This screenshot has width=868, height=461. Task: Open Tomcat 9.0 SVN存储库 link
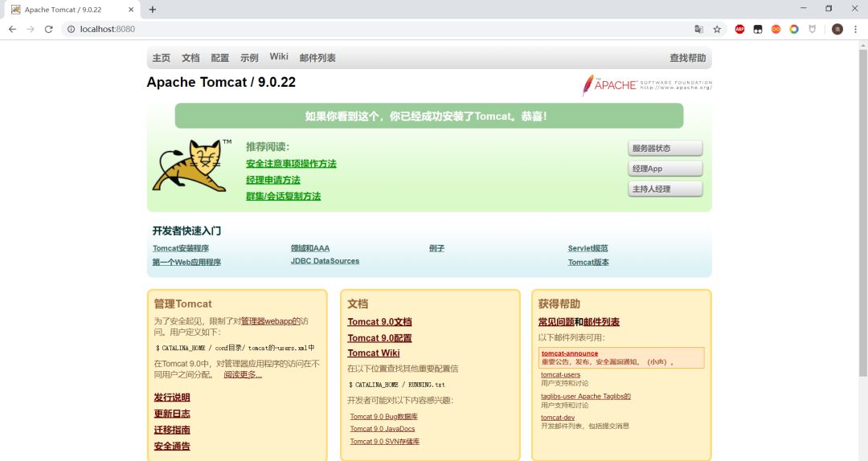click(385, 442)
